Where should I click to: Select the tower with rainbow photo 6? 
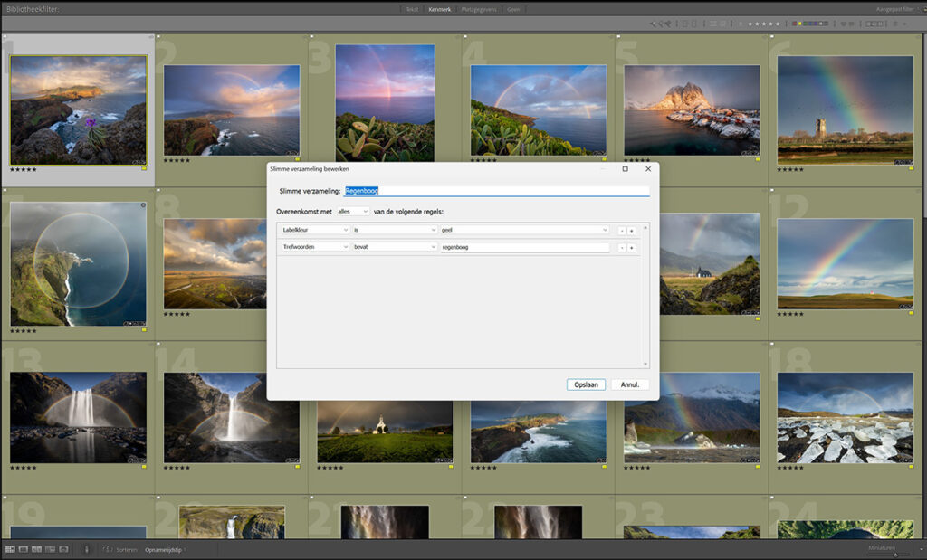845,110
